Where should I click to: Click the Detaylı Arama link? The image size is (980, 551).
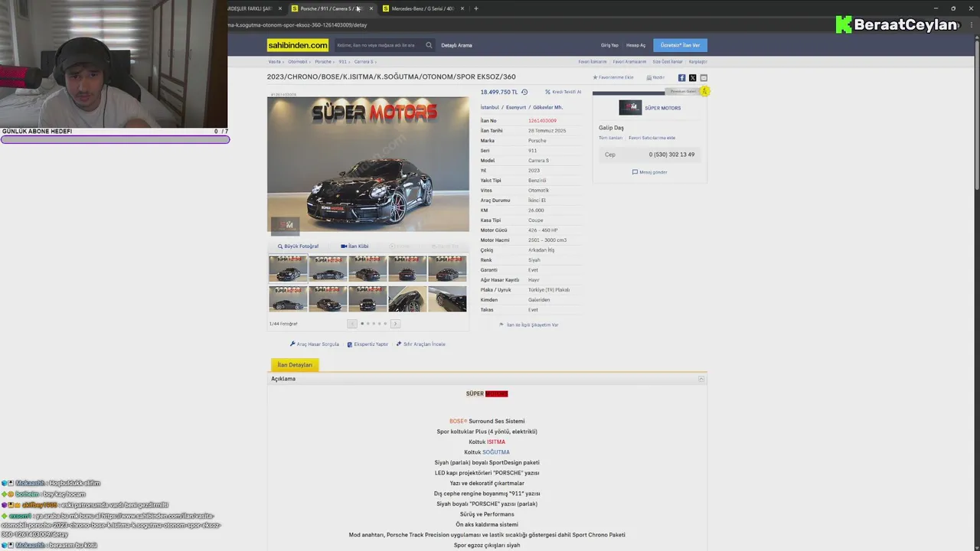click(456, 45)
